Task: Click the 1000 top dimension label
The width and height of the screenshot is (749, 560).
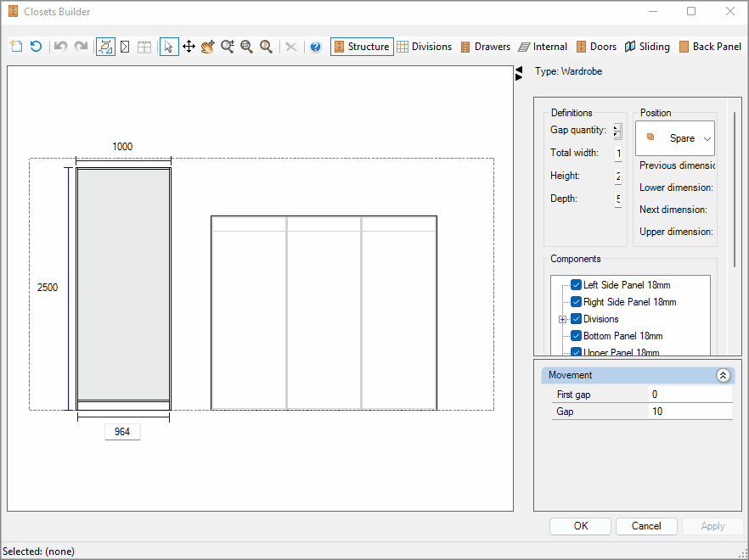Action: pyautogui.click(x=122, y=147)
